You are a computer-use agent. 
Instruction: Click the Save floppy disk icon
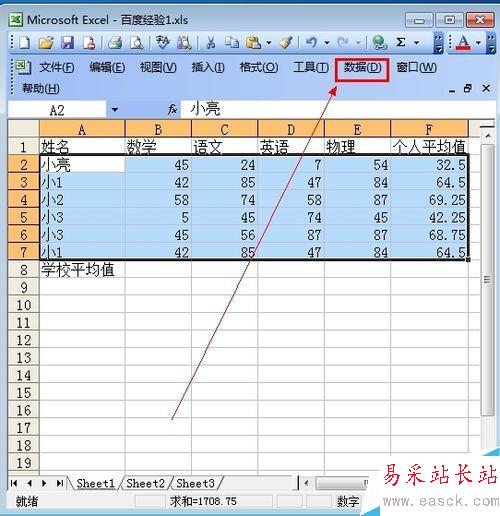click(x=68, y=43)
